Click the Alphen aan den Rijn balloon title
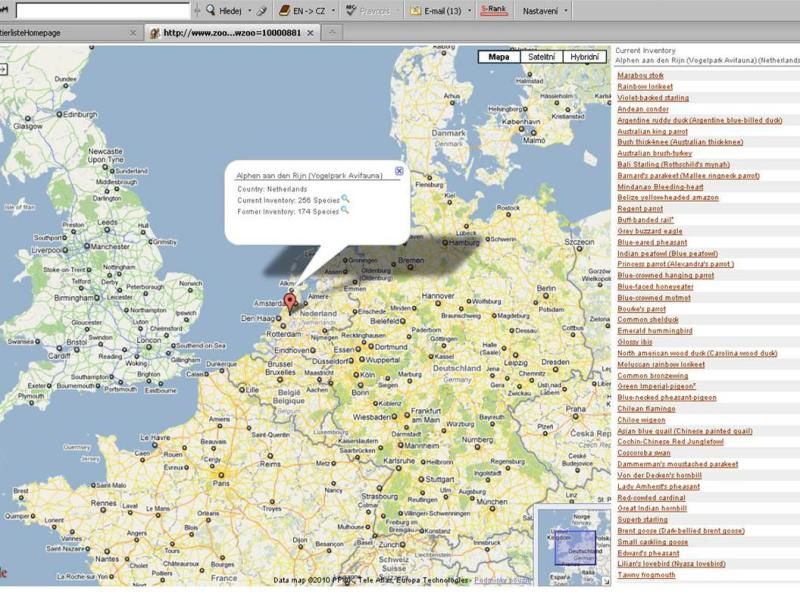 coord(309,176)
